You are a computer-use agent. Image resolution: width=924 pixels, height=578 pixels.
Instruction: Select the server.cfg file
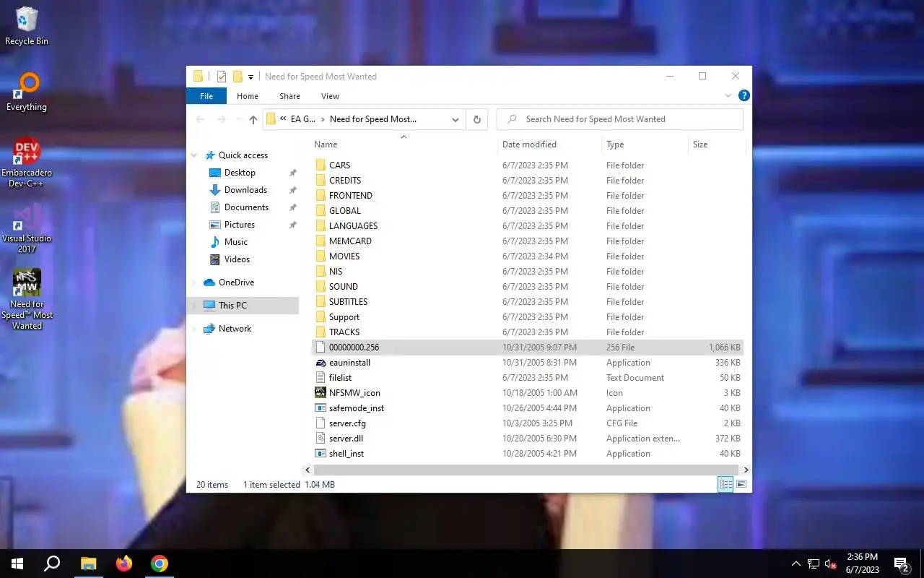point(528,423)
